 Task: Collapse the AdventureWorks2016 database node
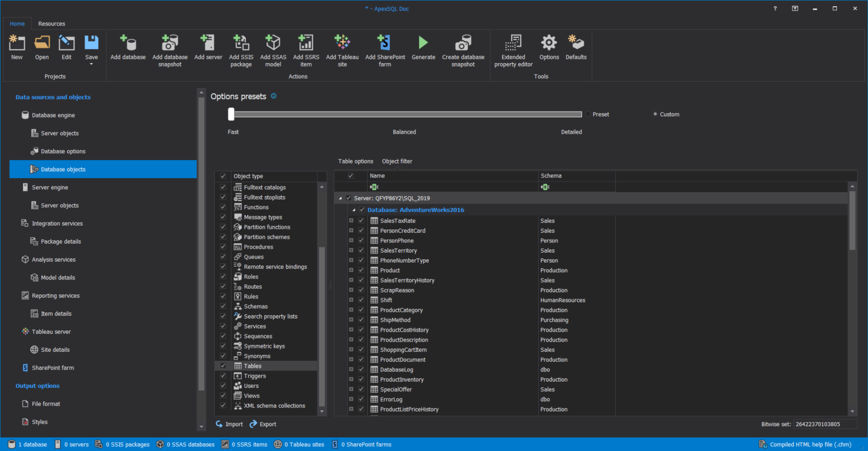(354, 210)
